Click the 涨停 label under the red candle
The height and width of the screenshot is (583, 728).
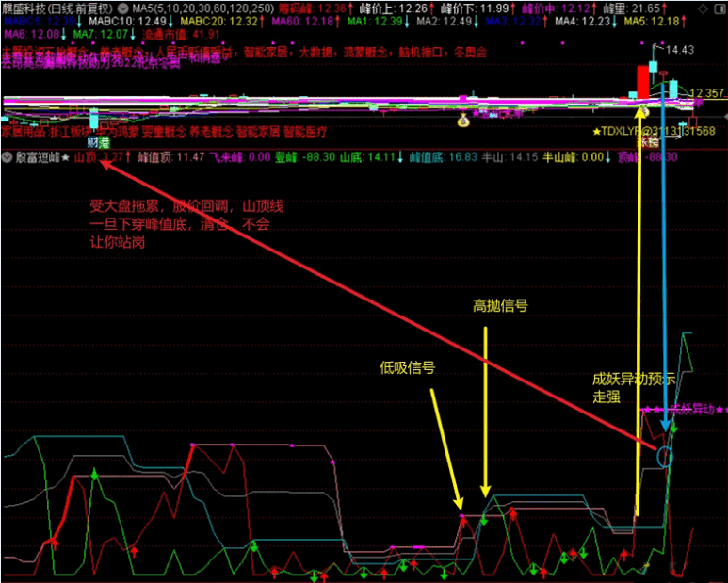[x=647, y=141]
